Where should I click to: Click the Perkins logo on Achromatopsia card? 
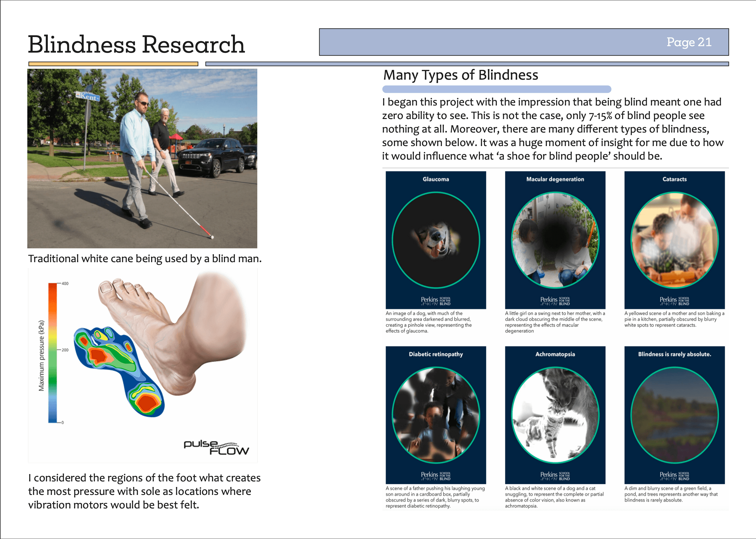pos(555,476)
